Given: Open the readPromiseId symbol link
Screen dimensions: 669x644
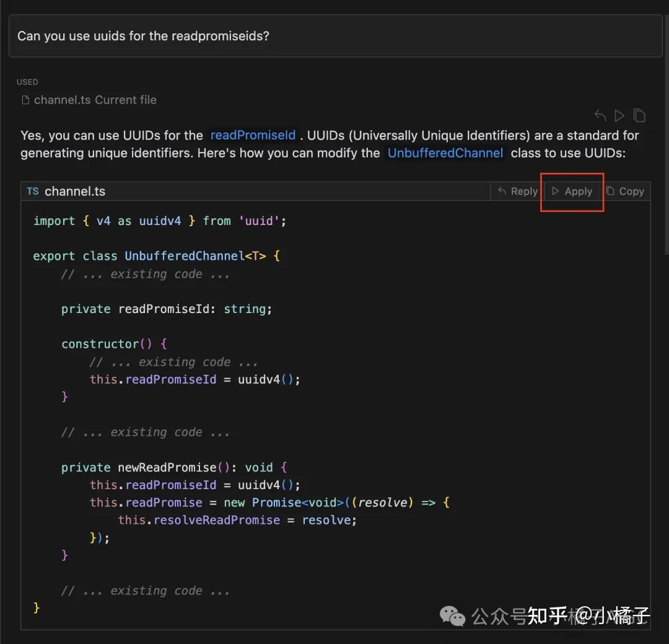Looking at the screenshot, I should (x=253, y=135).
